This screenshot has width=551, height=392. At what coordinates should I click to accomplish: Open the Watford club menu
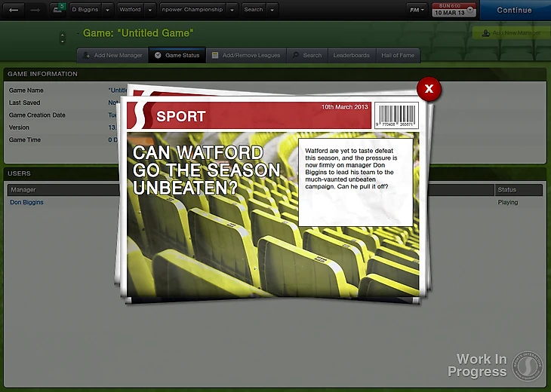130,10
